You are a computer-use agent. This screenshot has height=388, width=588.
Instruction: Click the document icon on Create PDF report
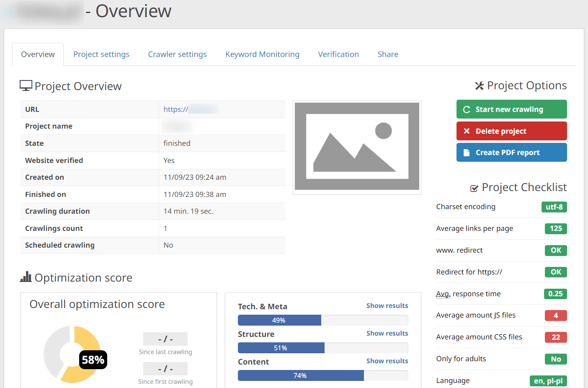coord(467,153)
